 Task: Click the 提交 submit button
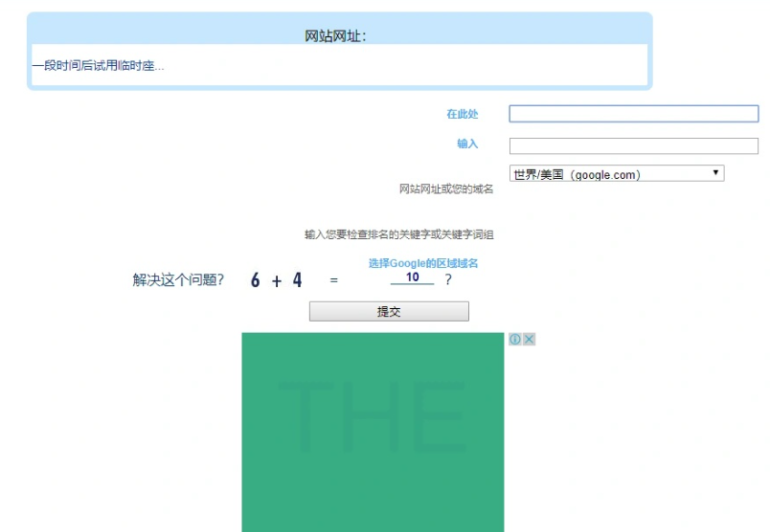click(x=389, y=312)
